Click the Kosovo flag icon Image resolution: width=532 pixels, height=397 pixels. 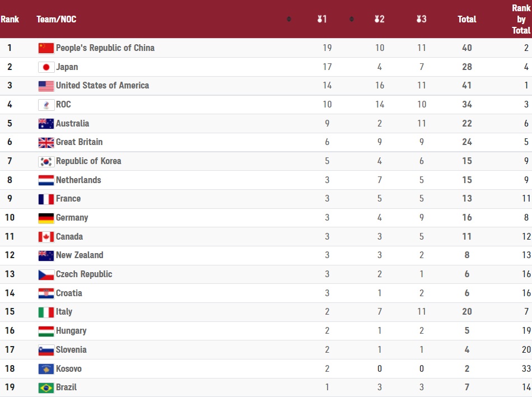(46, 369)
